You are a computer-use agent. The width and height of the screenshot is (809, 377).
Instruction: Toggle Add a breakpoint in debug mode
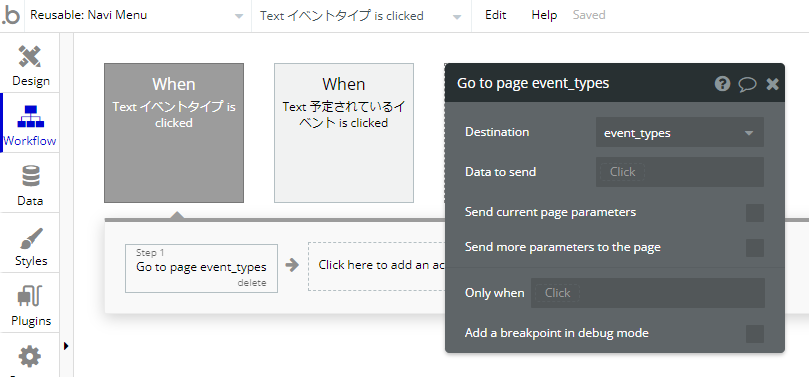[x=755, y=334]
